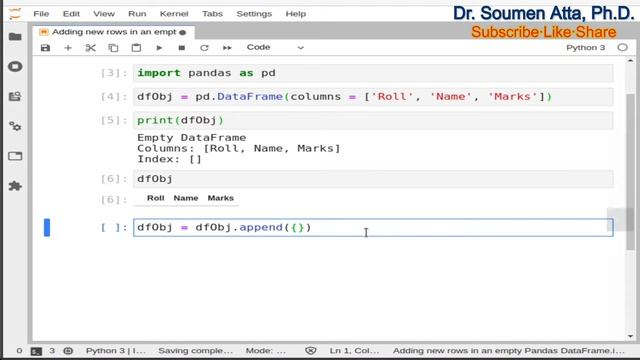This screenshot has width=640, height=360.
Task: Close notebook tab via unsaved dot
Action: (182, 32)
